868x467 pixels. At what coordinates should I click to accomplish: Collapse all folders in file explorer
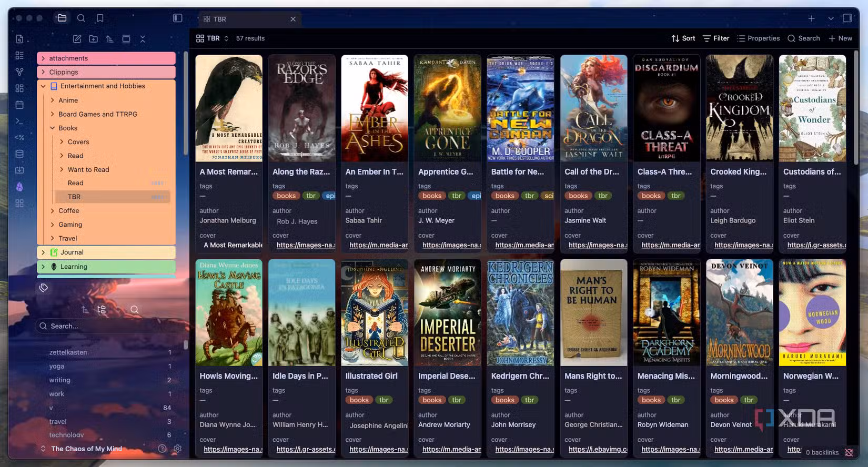point(143,39)
